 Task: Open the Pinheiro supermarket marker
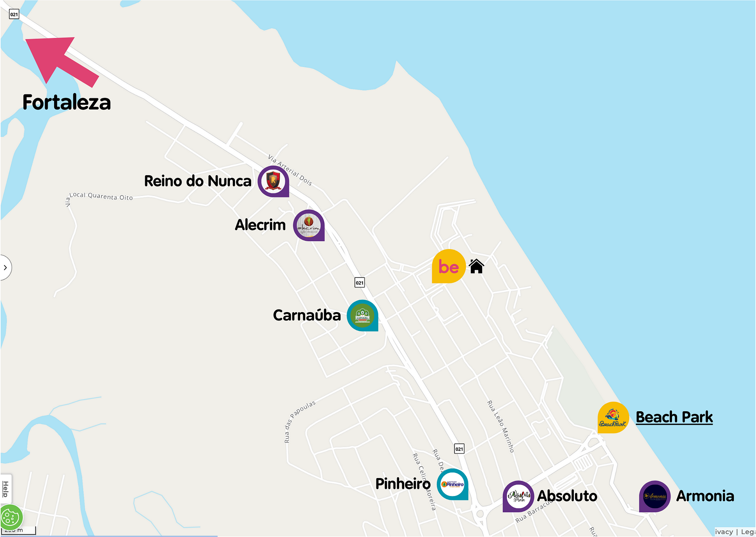coord(453,484)
